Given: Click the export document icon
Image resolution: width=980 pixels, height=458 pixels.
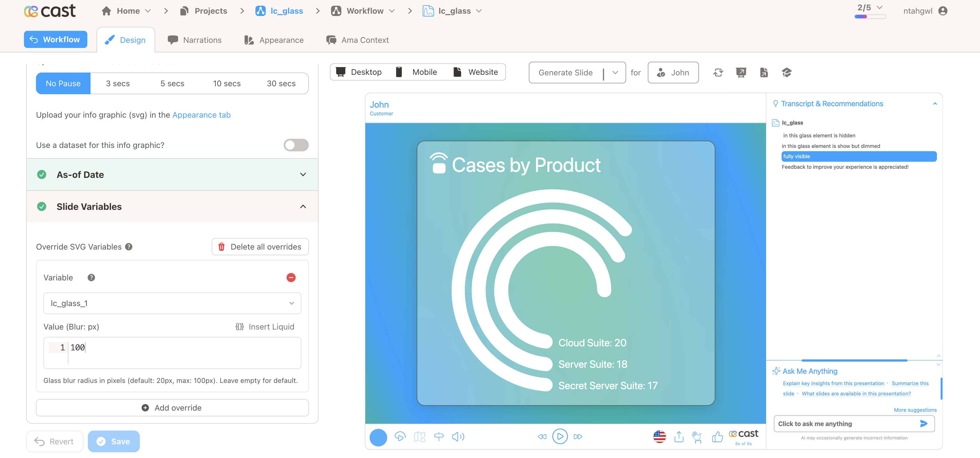Looking at the screenshot, I should point(764,72).
